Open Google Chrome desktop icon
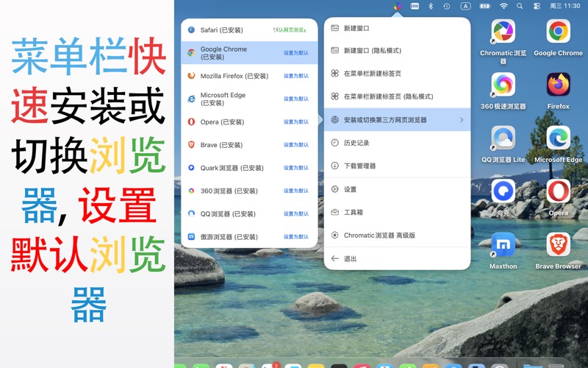This screenshot has width=588, height=368. click(558, 32)
